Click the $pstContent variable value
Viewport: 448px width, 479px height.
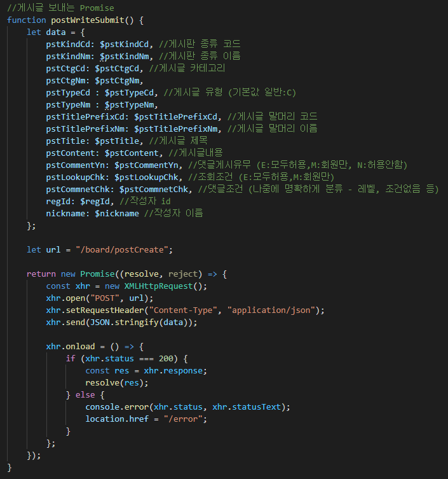(132, 153)
